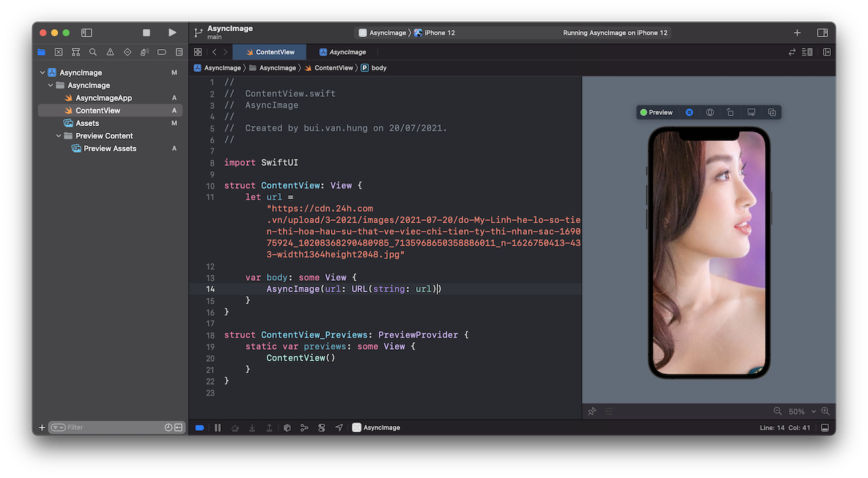The image size is (868, 478).
Task: Open the Issue navigator warning icon
Action: 110,52
